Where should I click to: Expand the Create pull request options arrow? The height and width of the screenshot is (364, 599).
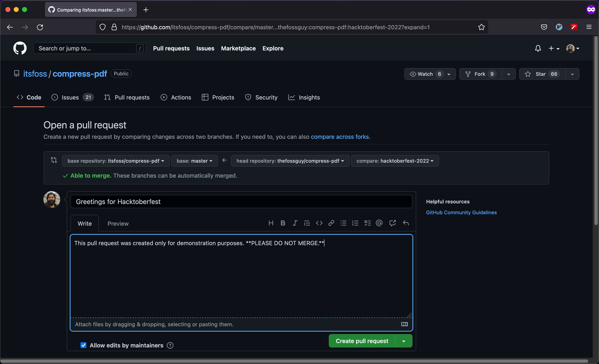404,341
